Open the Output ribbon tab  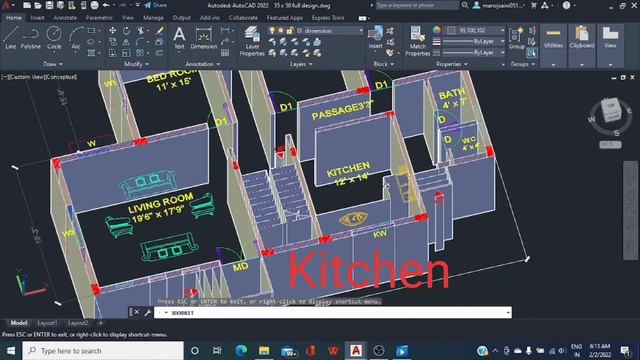tap(182, 18)
